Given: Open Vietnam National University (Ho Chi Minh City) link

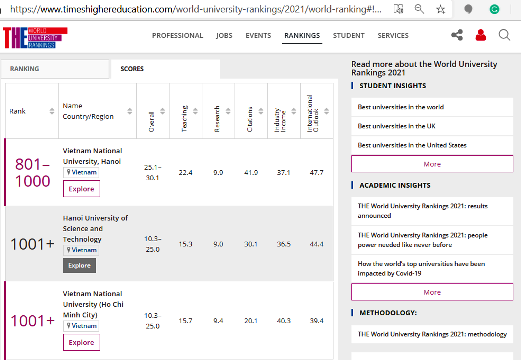Looking at the screenshot, I should 93,304.
